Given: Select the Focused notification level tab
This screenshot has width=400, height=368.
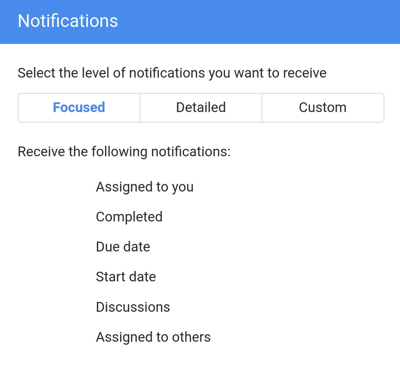Looking at the screenshot, I should [79, 108].
